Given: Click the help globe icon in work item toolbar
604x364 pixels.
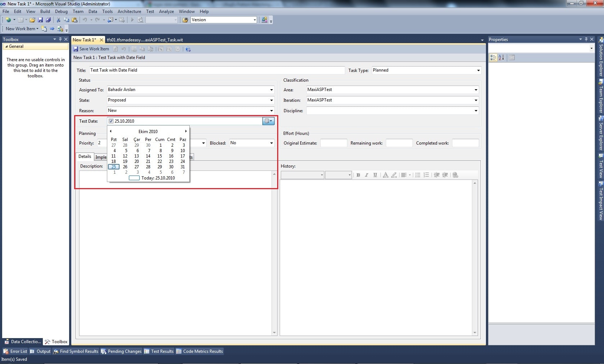Looking at the screenshot, I should click(x=188, y=49).
